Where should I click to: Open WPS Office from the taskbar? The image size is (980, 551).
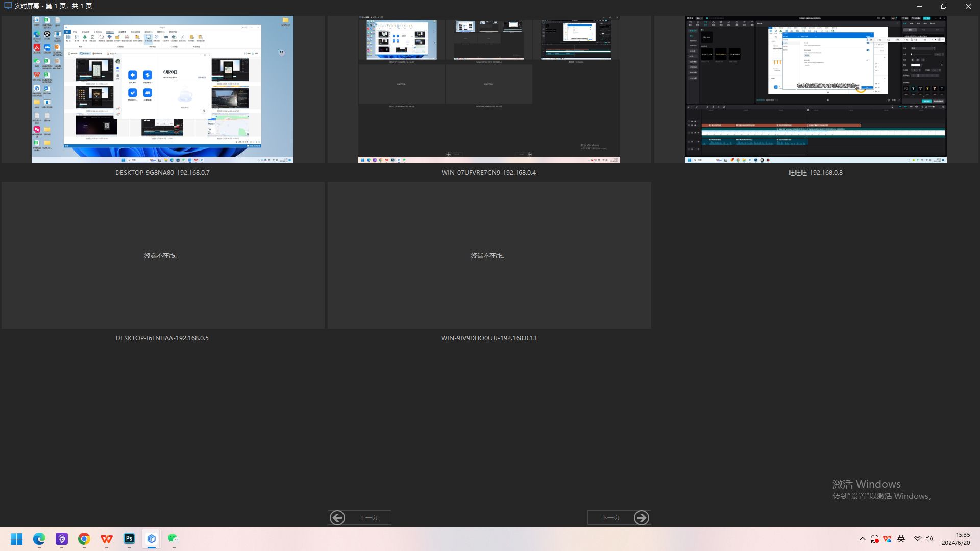click(x=107, y=539)
